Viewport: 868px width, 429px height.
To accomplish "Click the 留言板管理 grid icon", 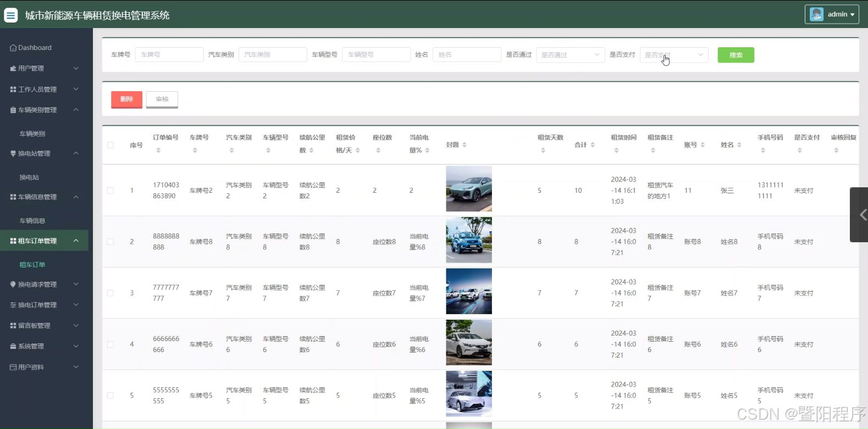I will coord(13,326).
